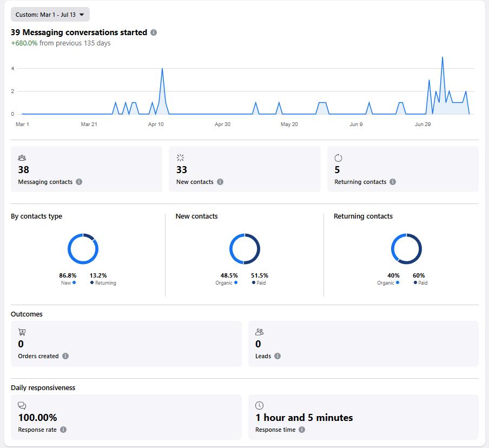Screen dimensions: 489x448
Task: Open the Custom: Mar 1 - Jul 13 date dropdown
Action: click(50, 15)
